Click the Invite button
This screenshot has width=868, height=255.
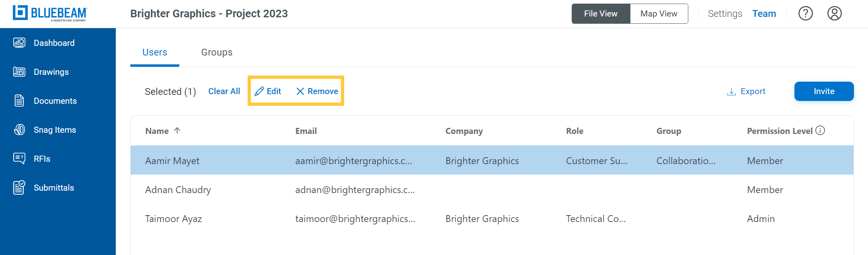tap(824, 91)
